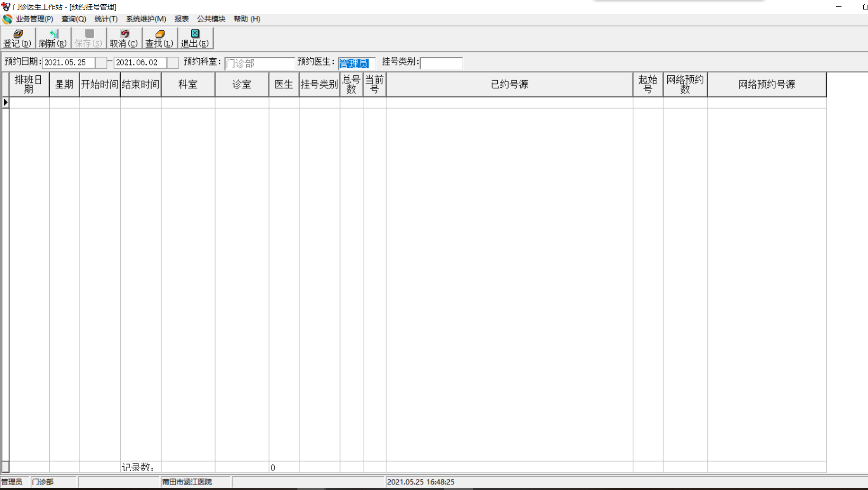Click the 当前号 column header
Screen dimensions: 868x490
click(x=375, y=84)
